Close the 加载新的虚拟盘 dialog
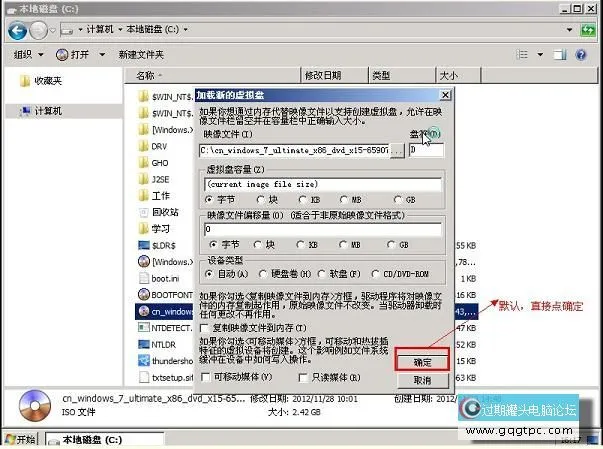This screenshot has width=603, height=449. (x=445, y=95)
